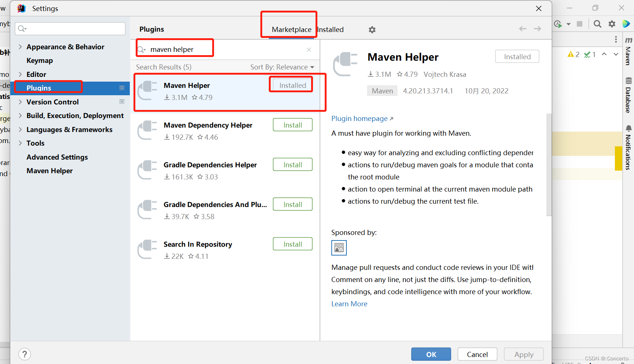
Task: Close the Settings dialog with the X
Action: tap(539, 8)
